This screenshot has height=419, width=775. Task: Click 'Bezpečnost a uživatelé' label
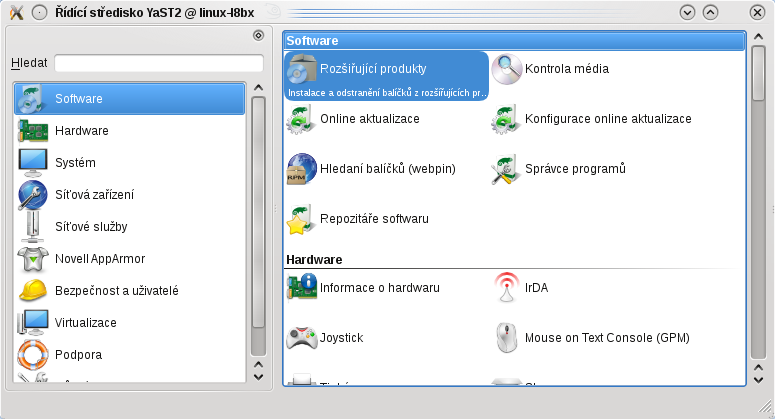[117, 291]
